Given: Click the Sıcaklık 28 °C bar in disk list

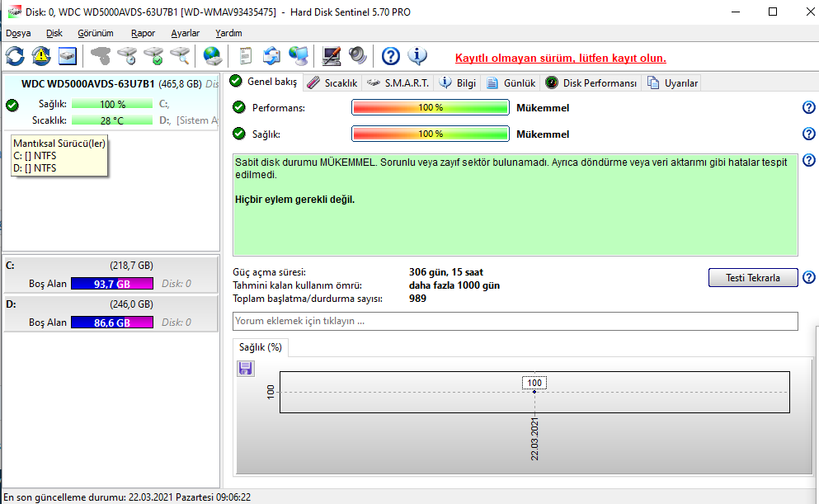Looking at the screenshot, I should [112, 120].
